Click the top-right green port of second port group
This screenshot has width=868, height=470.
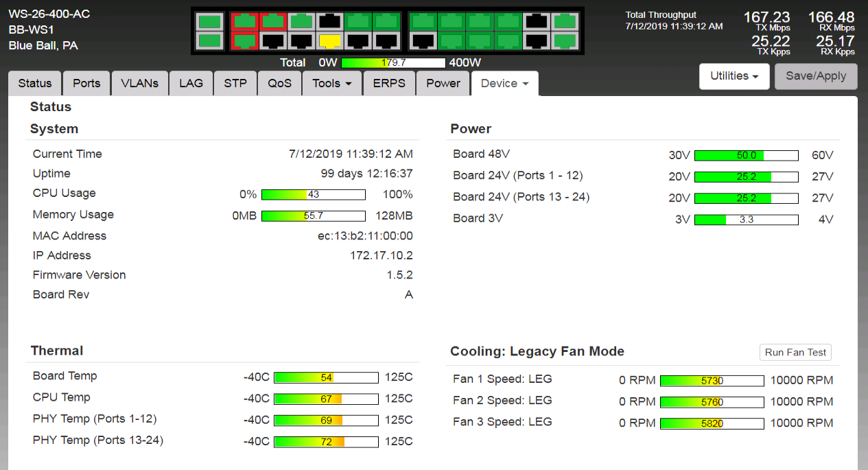565,21
